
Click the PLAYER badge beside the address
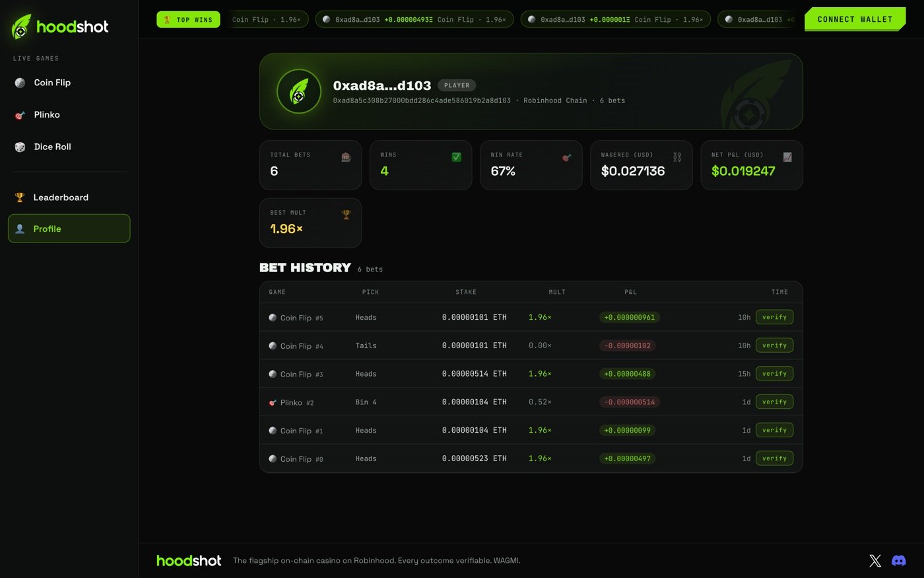tap(457, 85)
